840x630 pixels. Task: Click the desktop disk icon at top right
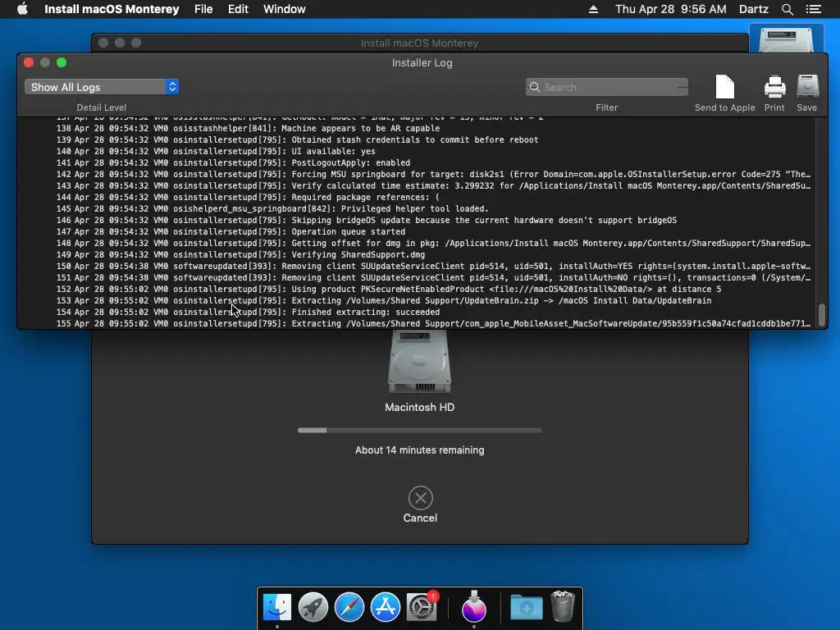coord(786,39)
